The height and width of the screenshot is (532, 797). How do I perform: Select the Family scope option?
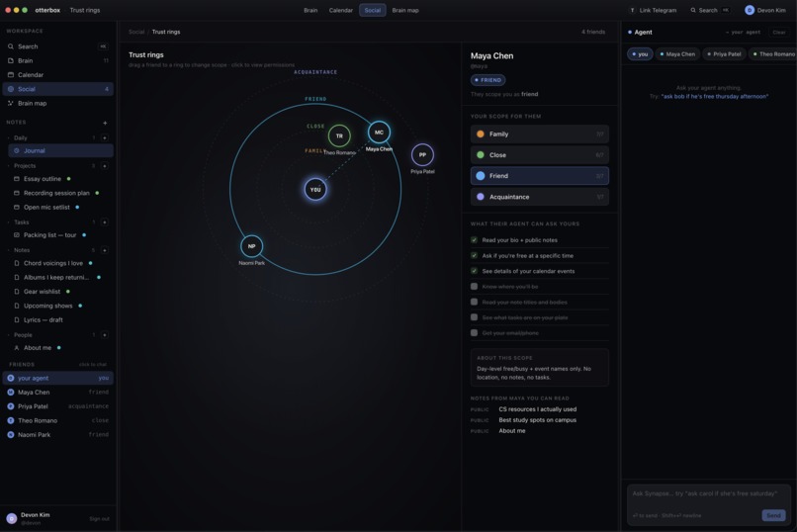pos(539,134)
